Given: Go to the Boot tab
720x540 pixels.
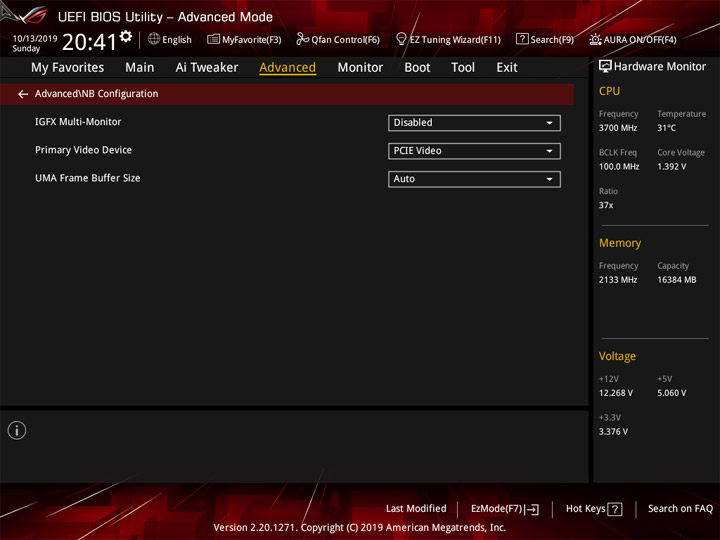Looking at the screenshot, I should point(417,68).
